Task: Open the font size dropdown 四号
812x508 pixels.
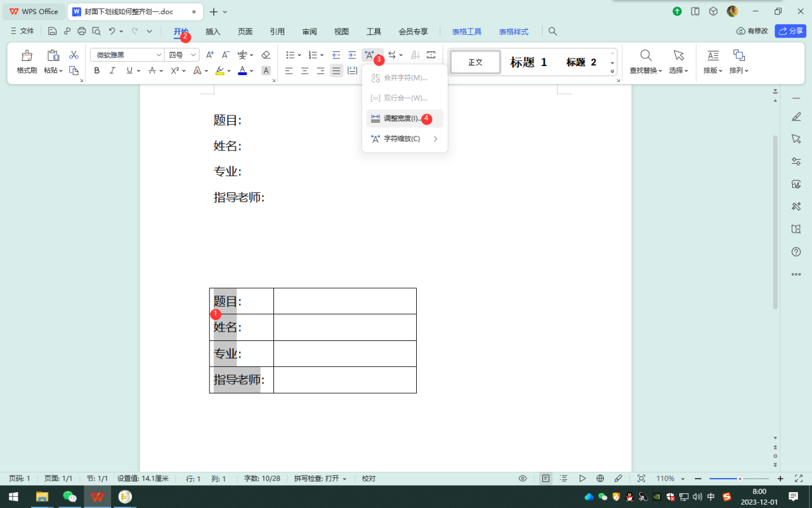Action: pyautogui.click(x=182, y=55)
